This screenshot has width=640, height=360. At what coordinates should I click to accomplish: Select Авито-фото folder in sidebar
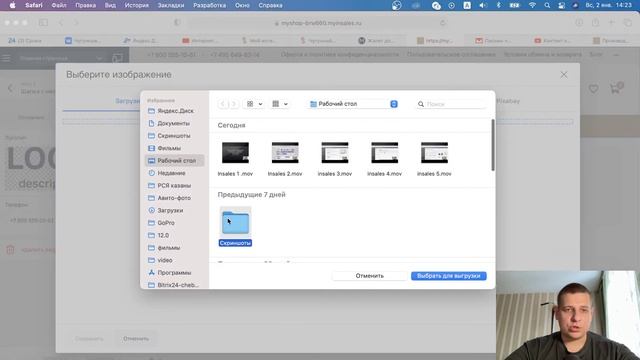[x=174, y=198]
